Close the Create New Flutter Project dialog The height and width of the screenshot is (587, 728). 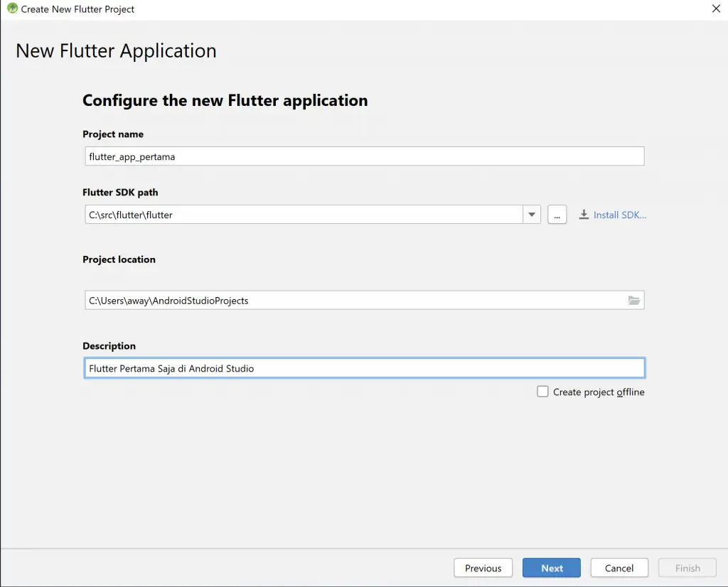[x=716, y=9]
